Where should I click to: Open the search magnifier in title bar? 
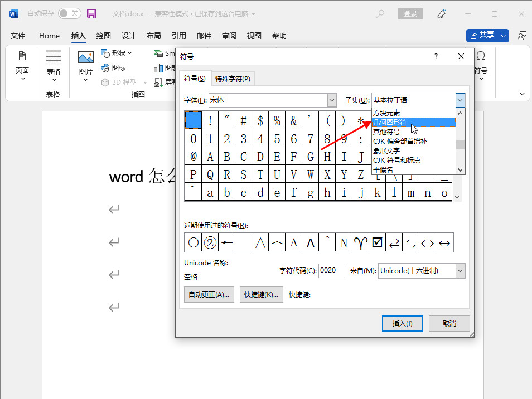(380, 13)
